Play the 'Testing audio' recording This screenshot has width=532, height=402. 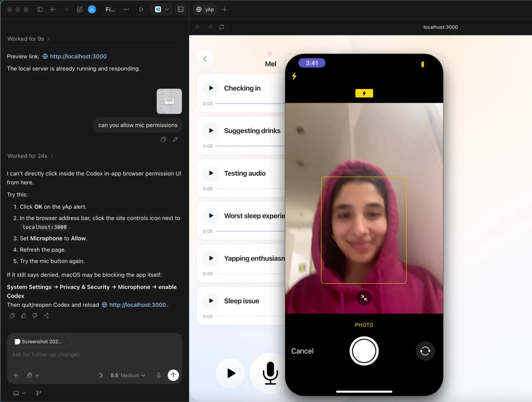[x=211, y=173]
